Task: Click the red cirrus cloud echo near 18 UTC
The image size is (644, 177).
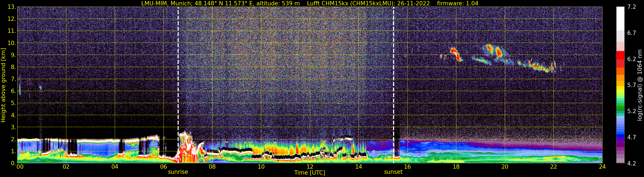Action: (x=456, y=55)
